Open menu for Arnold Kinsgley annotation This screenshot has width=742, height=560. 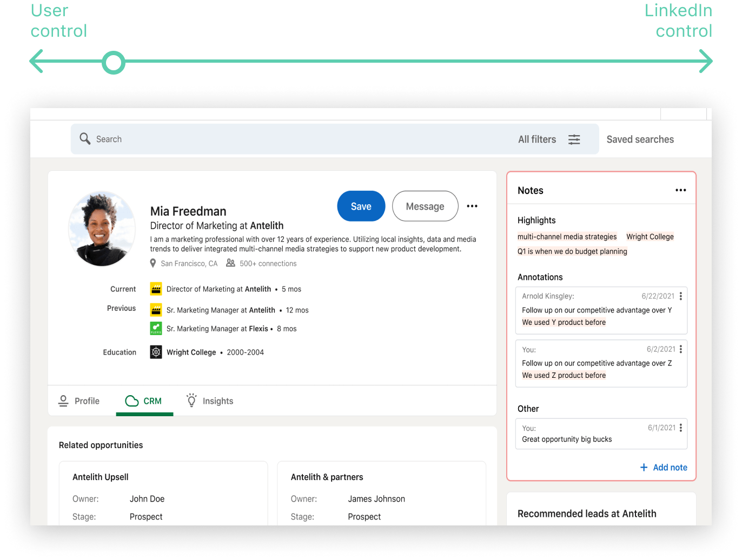tap(681, 296)
